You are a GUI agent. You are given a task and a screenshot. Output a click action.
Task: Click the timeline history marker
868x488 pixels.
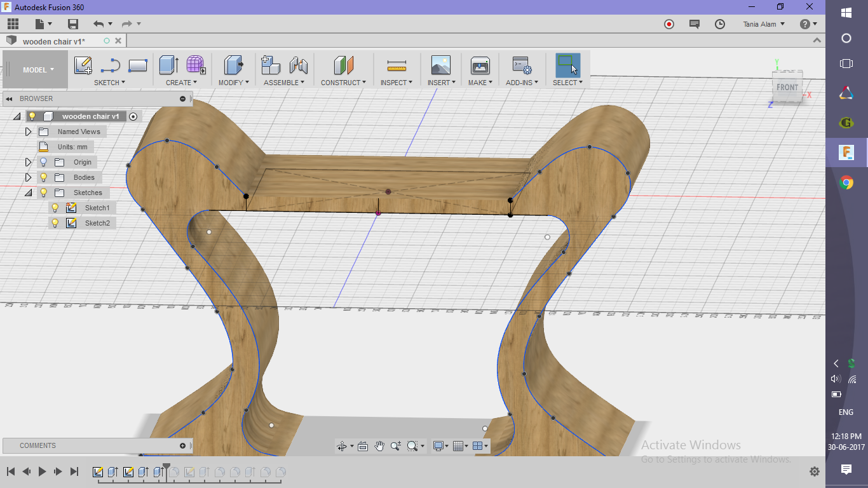click(166, 470)
